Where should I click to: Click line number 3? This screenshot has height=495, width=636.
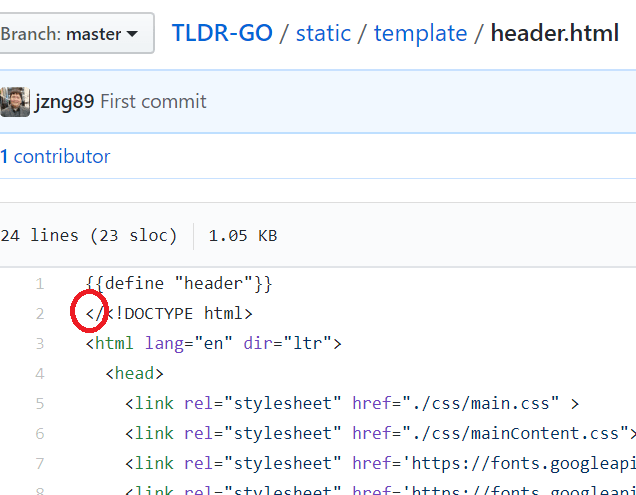40,344
